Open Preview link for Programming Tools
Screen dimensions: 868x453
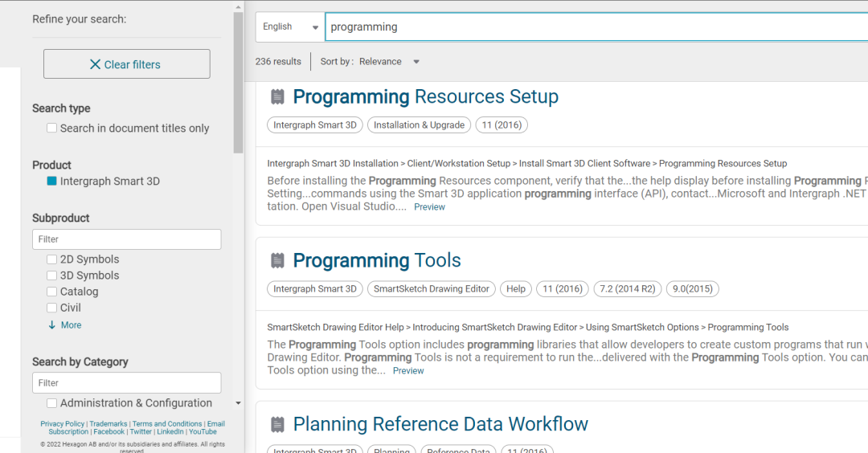pyautogui.click(x=408, y=370)
